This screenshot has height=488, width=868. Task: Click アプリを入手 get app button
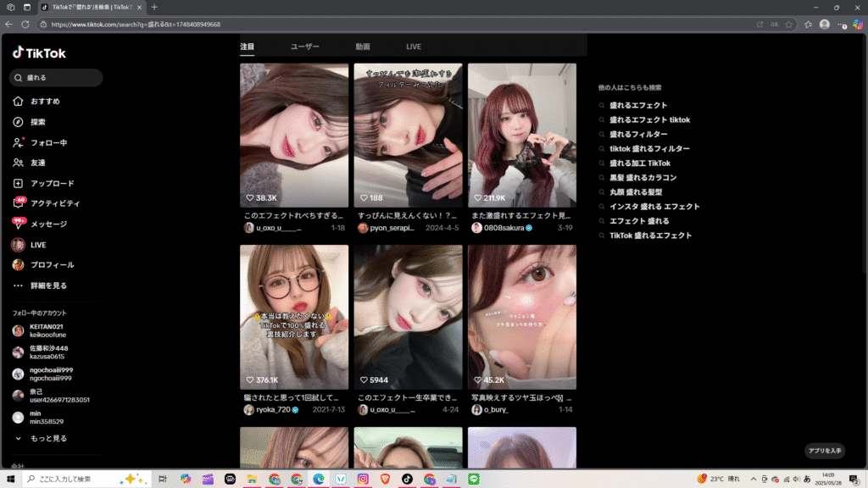825,451
